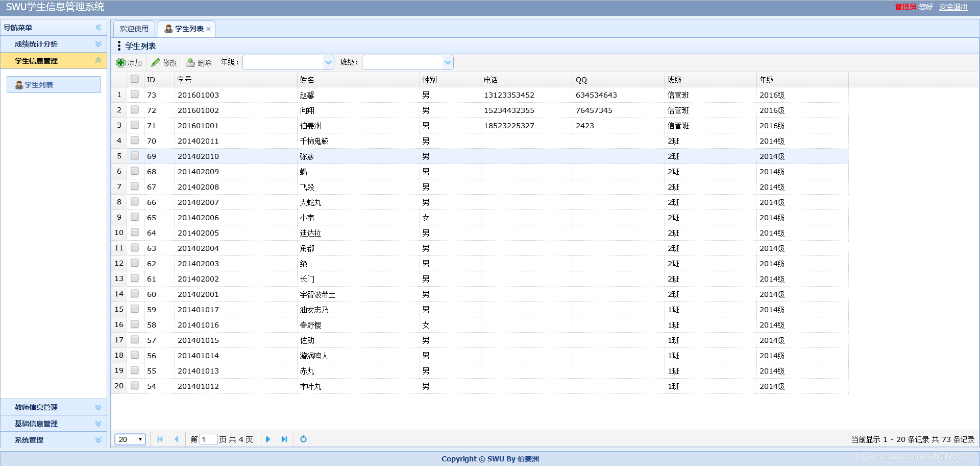The image size is (980, 466).
Task: Refresh the student list grid
Action: point(303,439)
